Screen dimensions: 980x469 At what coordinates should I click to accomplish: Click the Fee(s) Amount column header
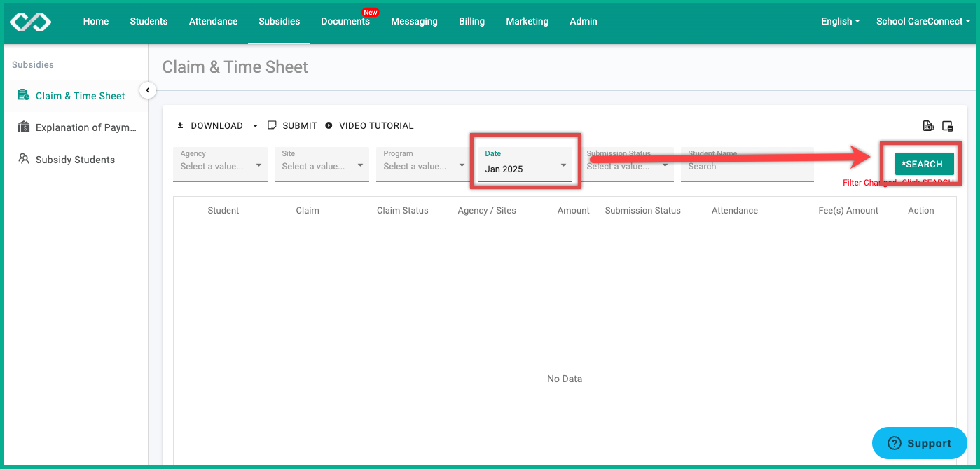848,210
